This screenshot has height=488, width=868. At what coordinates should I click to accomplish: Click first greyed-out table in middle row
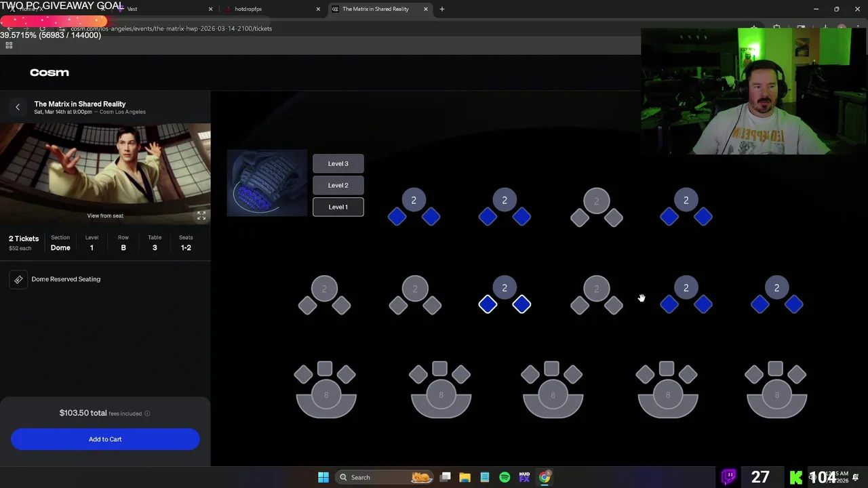324,289
